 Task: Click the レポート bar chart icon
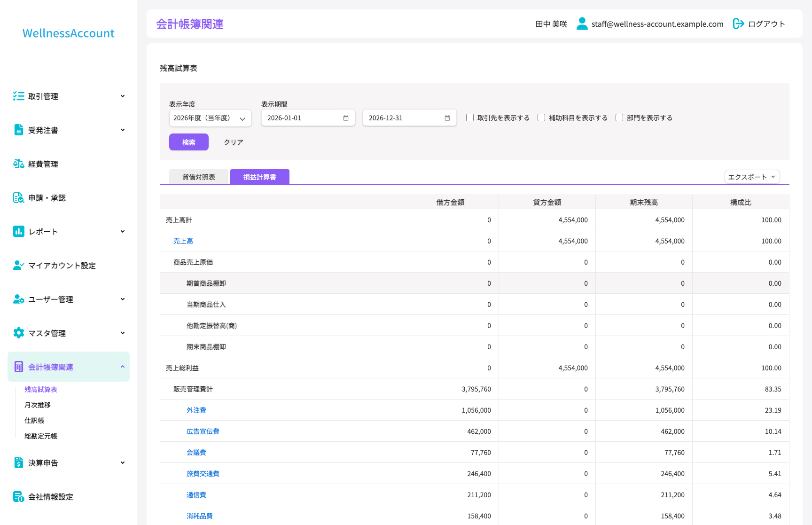(19, 232)
